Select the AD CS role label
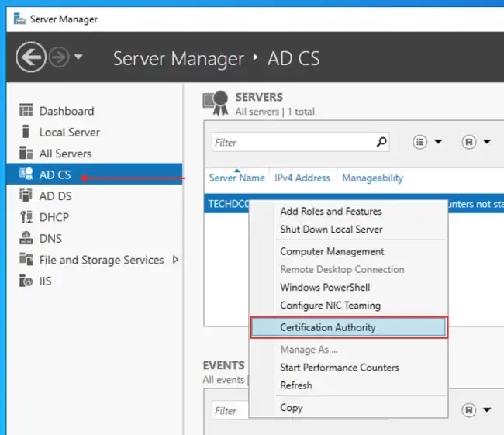This screenshot has height=435, width=504. (x=55, y=174)
